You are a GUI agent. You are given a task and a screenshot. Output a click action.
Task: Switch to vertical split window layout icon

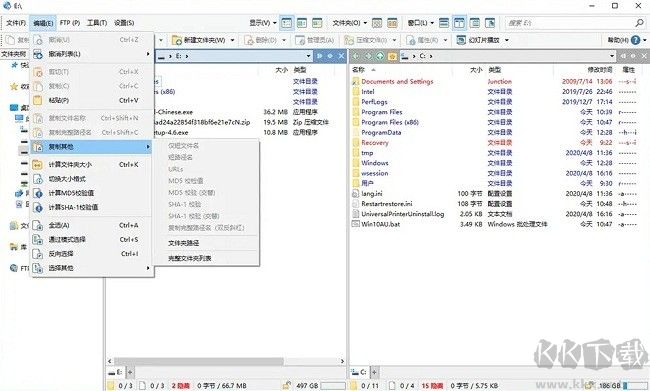pos(459,23)
